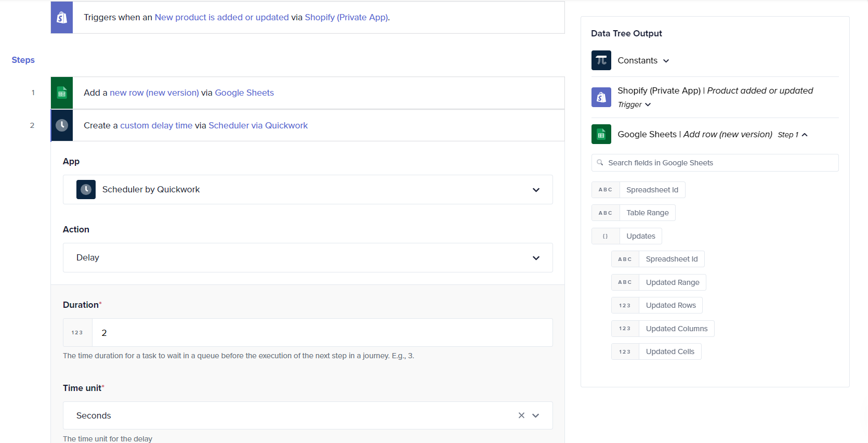Click the New product is added or updated link

(x=222, y=18)
